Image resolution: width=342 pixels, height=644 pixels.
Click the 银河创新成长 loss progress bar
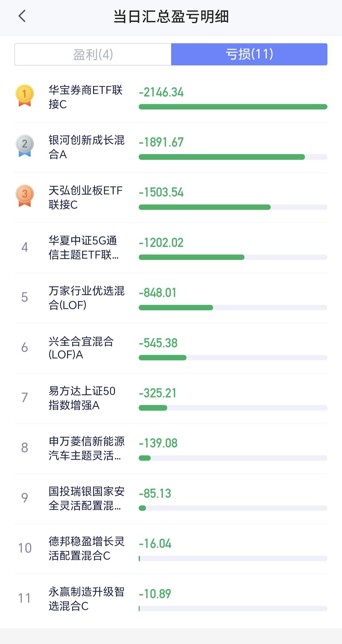(233, 157)
